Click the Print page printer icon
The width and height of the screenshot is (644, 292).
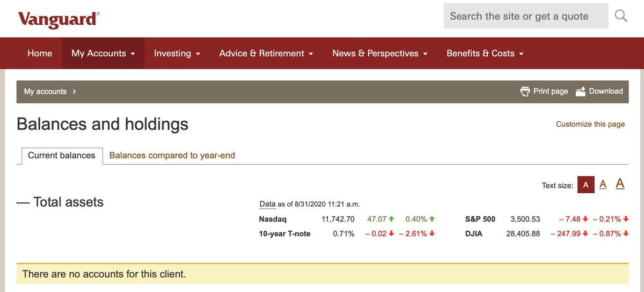point(525,91)
